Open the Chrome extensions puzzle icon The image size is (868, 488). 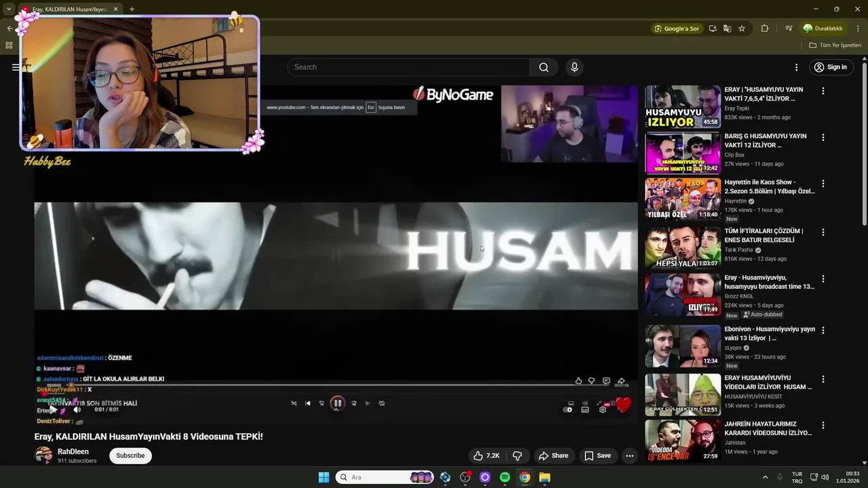pos(765,28)
